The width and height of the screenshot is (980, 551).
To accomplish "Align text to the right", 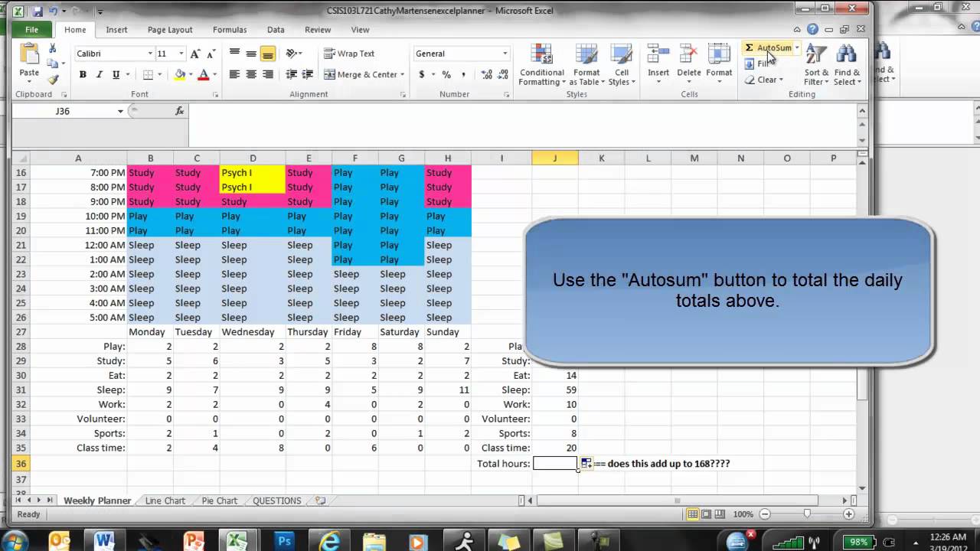I will coord(268,74).
